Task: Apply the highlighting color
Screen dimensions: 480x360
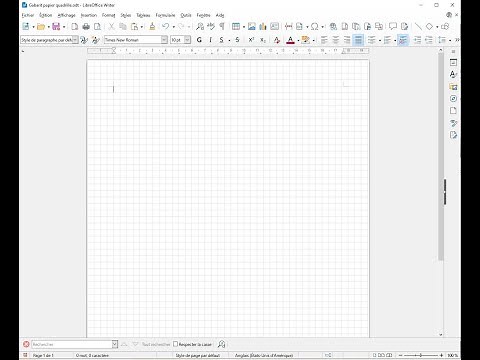Action: [x=306, y=40]
